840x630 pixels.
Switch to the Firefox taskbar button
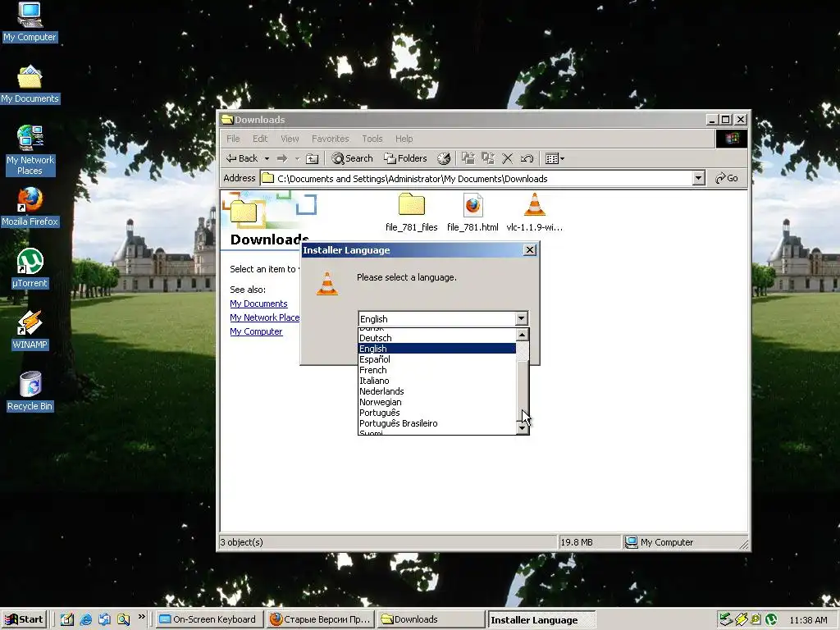tap(321, 620)
